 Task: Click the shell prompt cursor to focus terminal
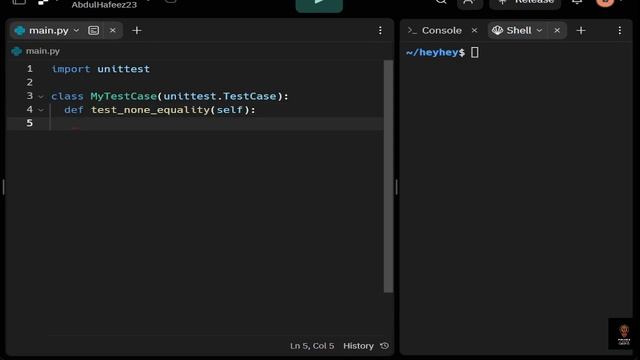pos(475,52)
